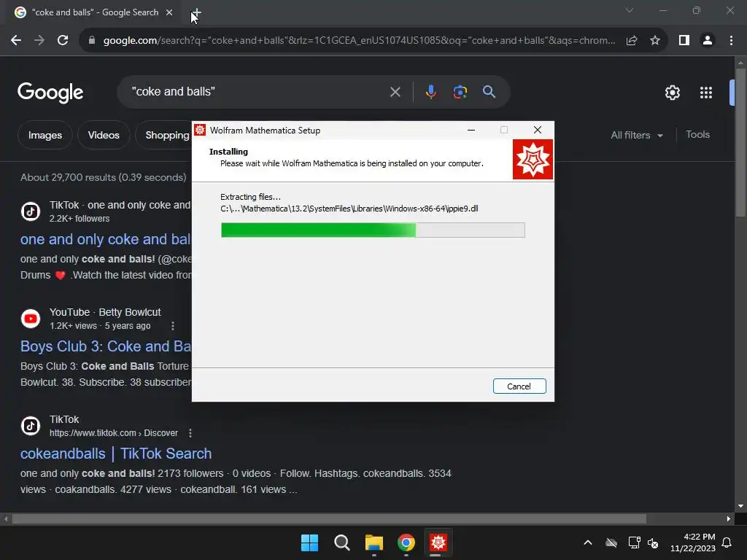Viewport: 747px width, 560px height.
Task: Open a new Chrome tab
Action: (x=196, y=12)
